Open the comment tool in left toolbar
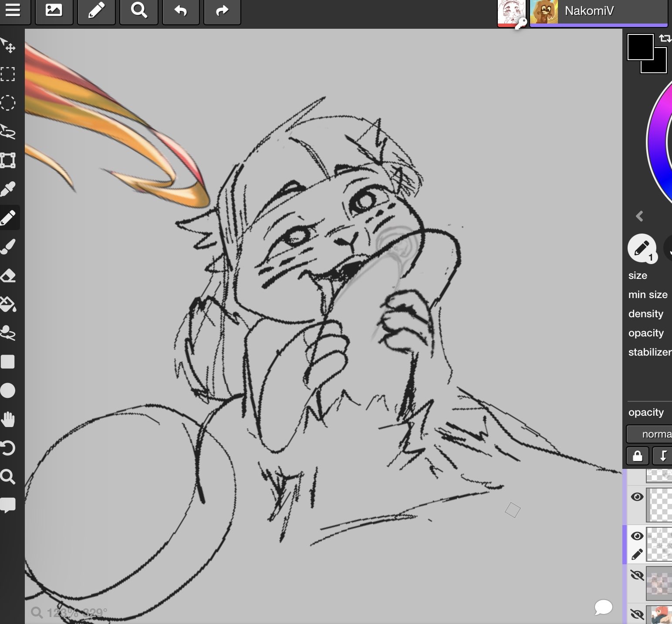Screen dimensions: 672x624 tap(8, 505)
